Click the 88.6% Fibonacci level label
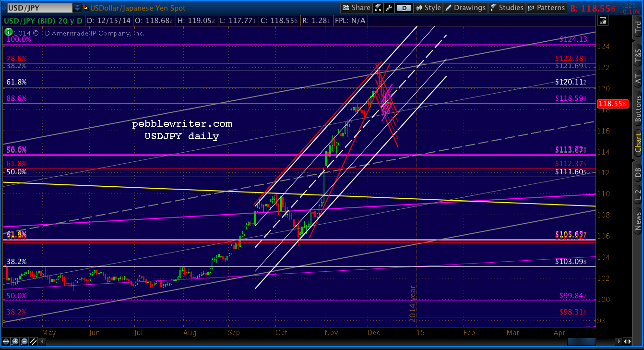This screenshot has height=350, width=644. (17, 98)
